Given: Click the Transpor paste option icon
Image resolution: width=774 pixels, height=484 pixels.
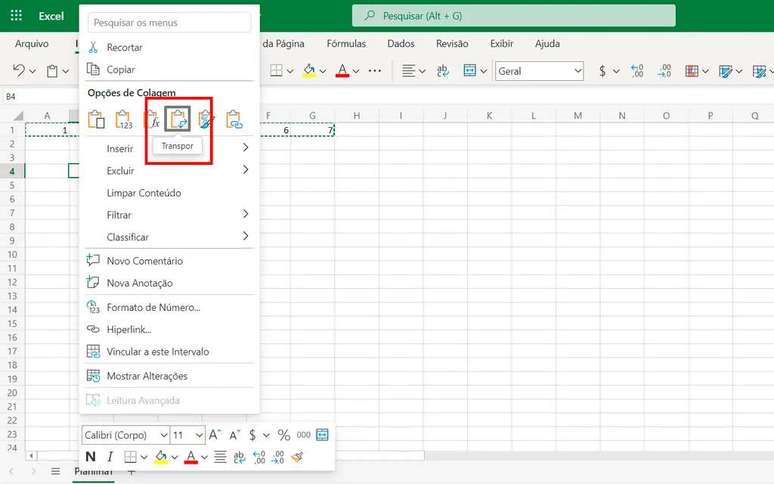Looking at the screenshot, I should (180, 120).
